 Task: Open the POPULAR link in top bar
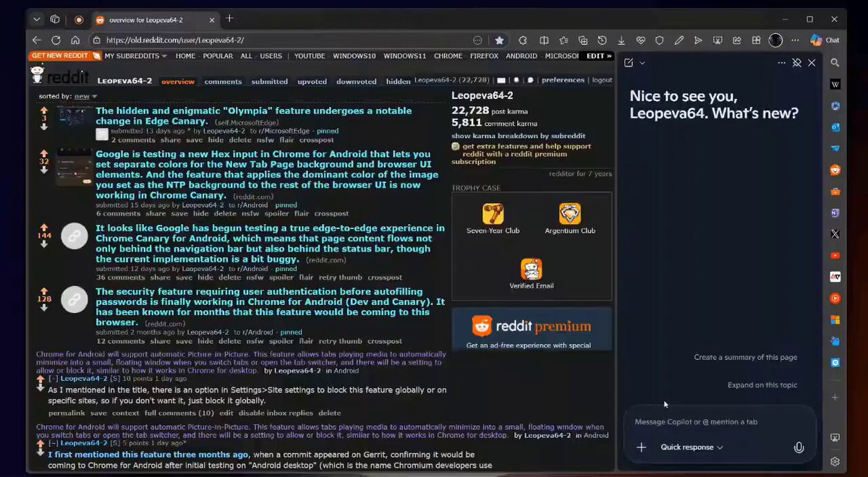coord(218,56)
